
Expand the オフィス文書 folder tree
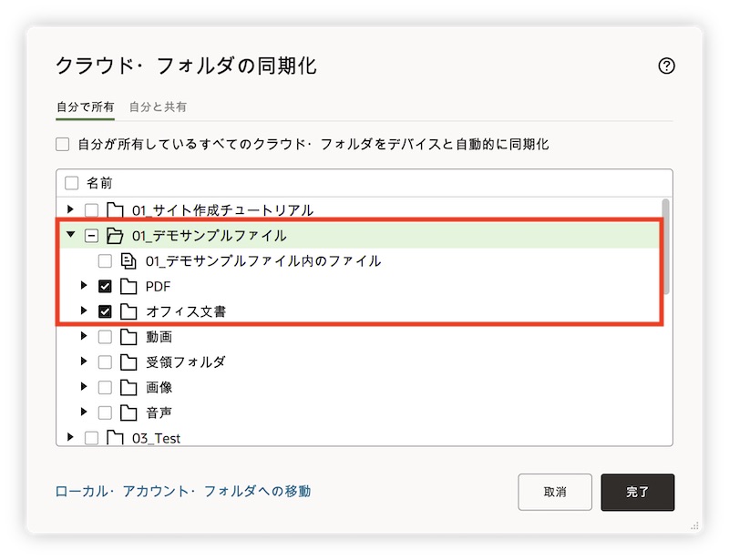click(x=85, y=311)
